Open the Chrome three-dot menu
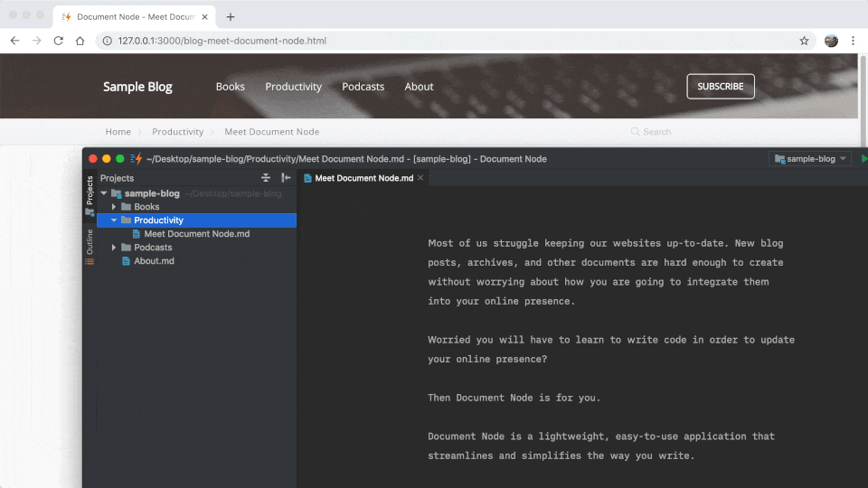Viewport: 868px width, 488px height. pos(853,41)
